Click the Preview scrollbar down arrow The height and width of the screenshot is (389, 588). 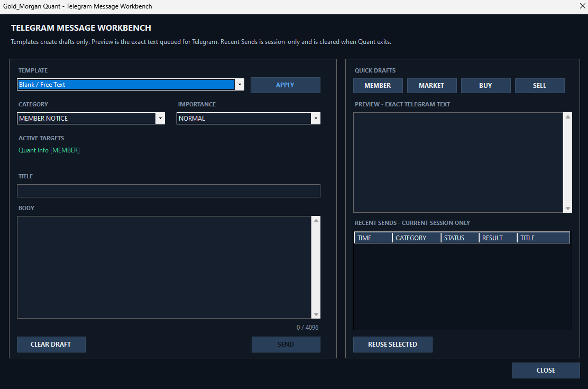click(x=568, y=209)
